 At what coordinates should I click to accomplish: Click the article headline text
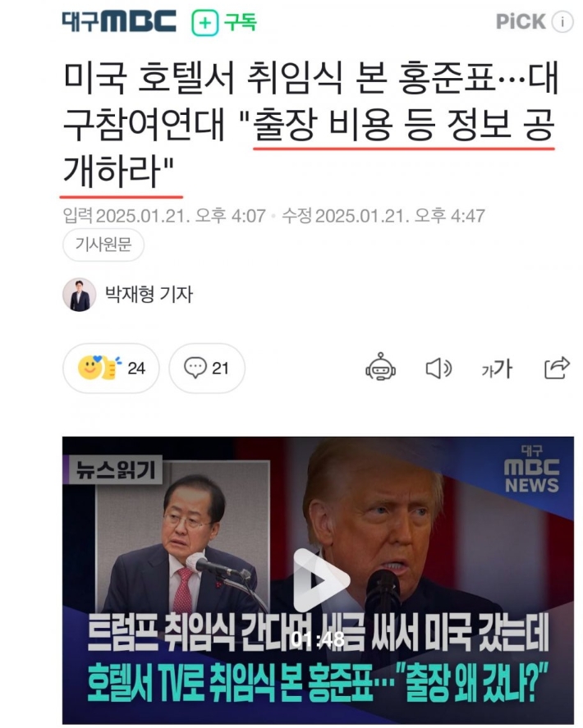310,124
